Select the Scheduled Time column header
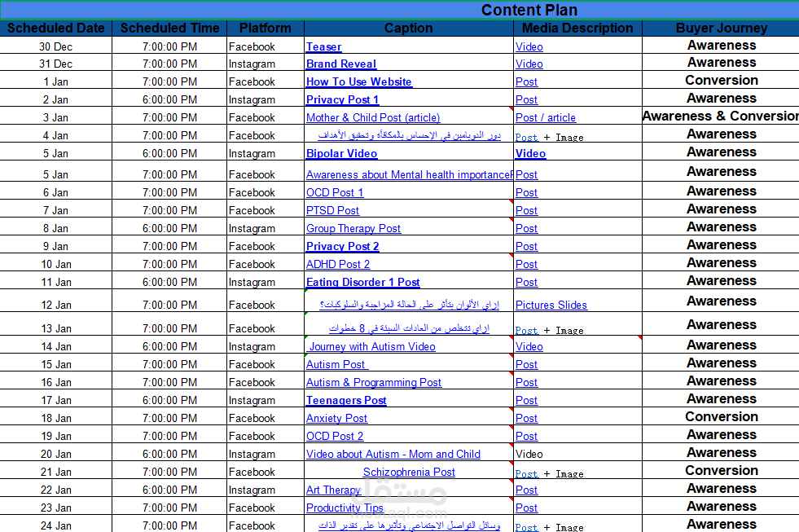Image resolution: width=799 pixels, height=532 pixels. tap(169, 28)
